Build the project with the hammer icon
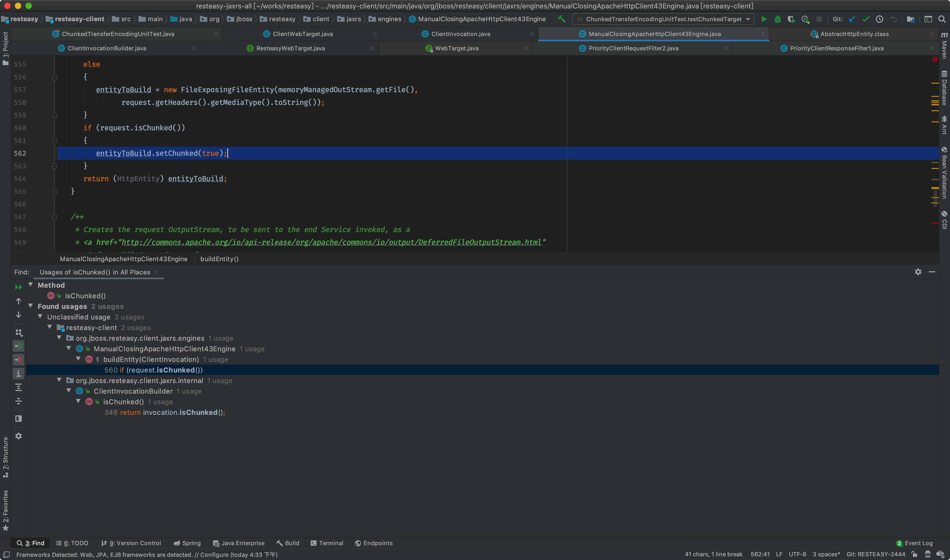Screen dimensions: 950x560 [x=561, y=19]
